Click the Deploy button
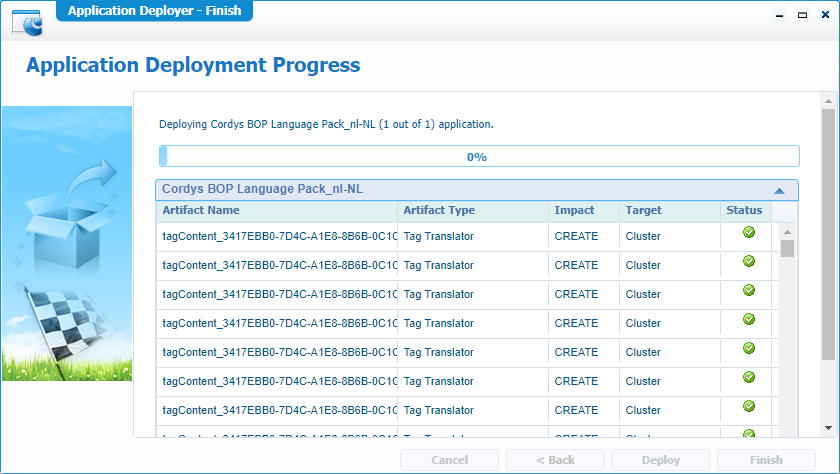Screen dimensions: 840x474 (661, 460)
